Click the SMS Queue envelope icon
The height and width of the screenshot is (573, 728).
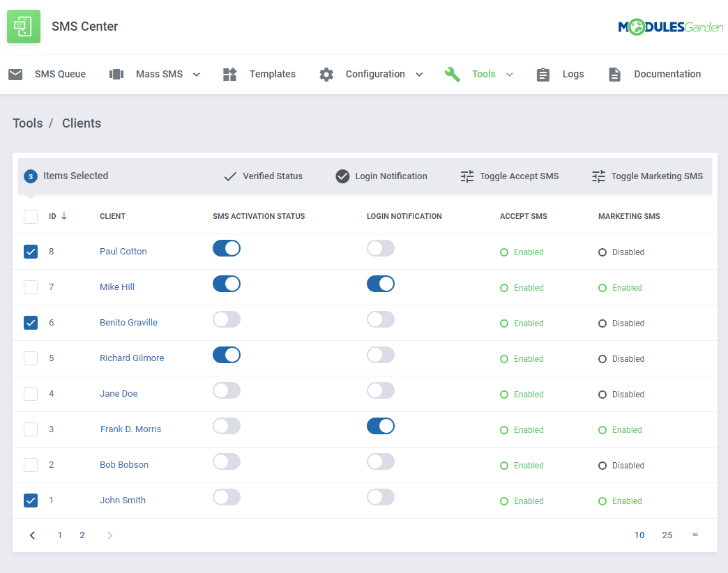point(15,74)
